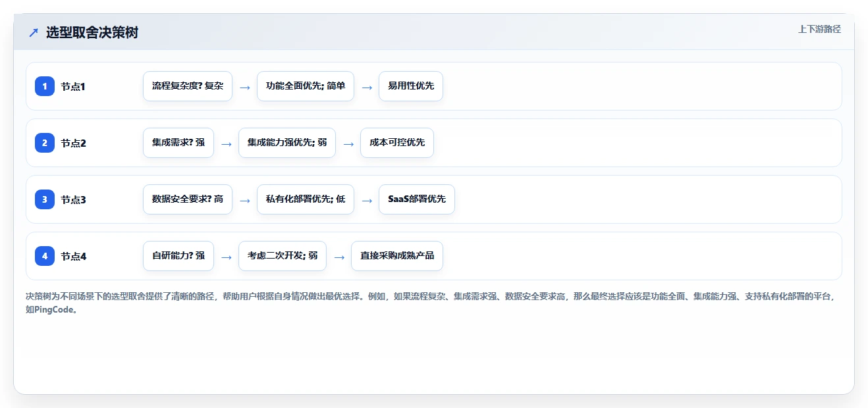
Task: Click the arrow after 流程复杂度? 复杂
Action: [244, 87]
